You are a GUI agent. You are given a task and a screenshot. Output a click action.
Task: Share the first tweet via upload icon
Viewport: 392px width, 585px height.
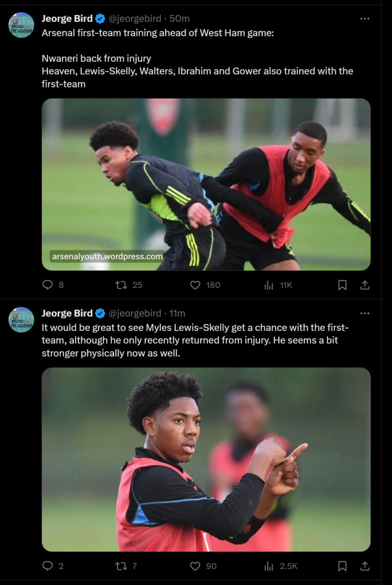pyautogui.click(x=365, y=285)
